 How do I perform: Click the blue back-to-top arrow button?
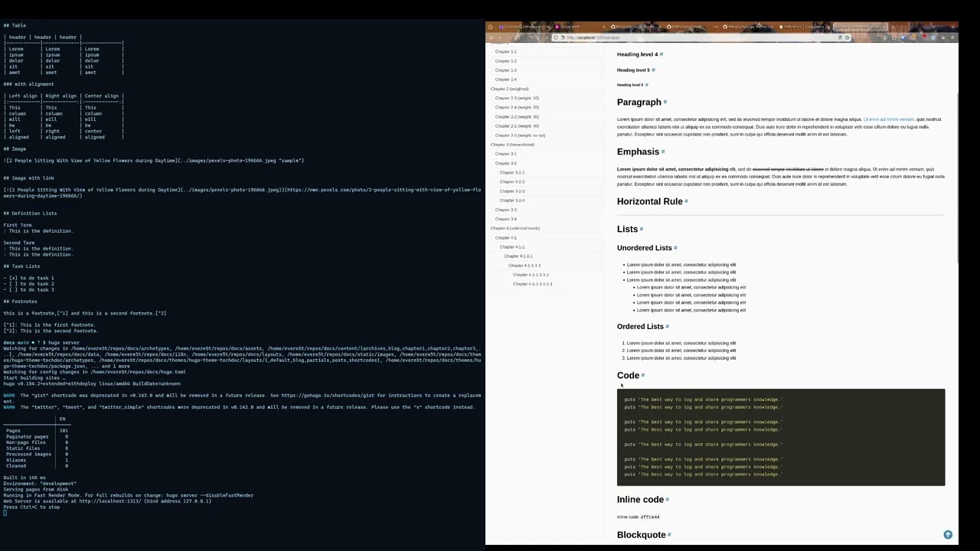(948, 535)
